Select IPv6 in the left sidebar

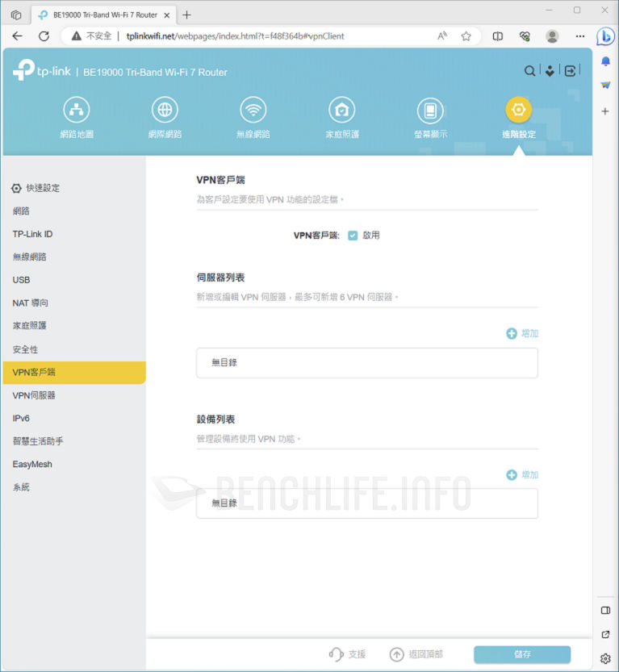[x=21, y=418]
